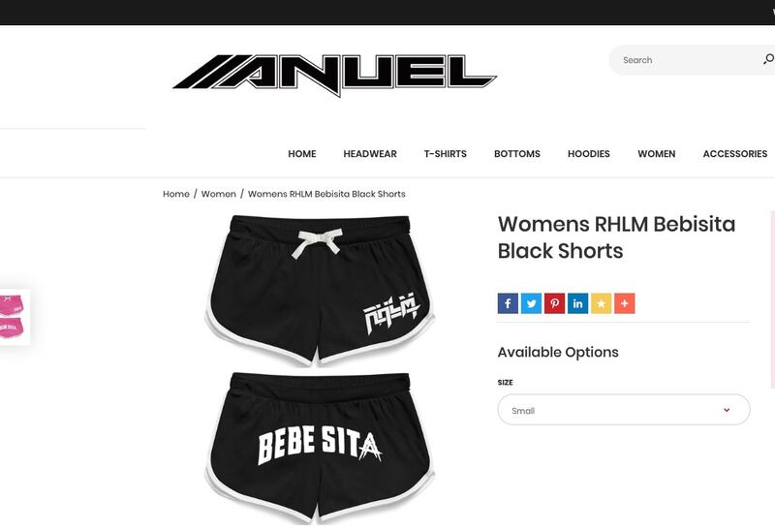Click the Anuel logo

[334, 75]
